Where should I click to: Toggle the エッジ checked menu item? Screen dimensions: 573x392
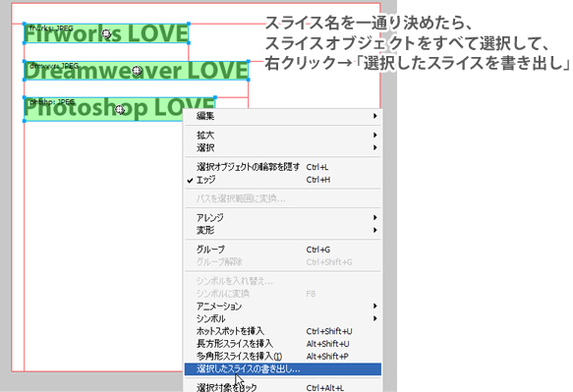(x=283, y=180)
